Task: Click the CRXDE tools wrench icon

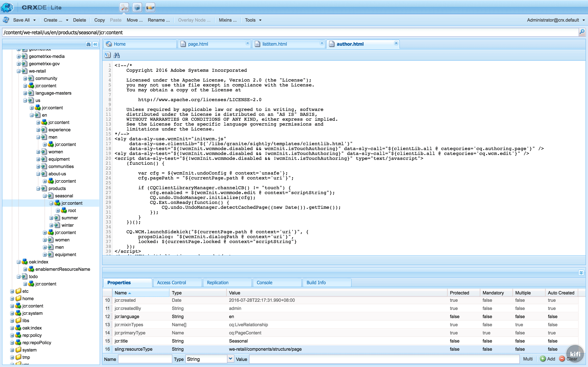Action: (124, 8)
